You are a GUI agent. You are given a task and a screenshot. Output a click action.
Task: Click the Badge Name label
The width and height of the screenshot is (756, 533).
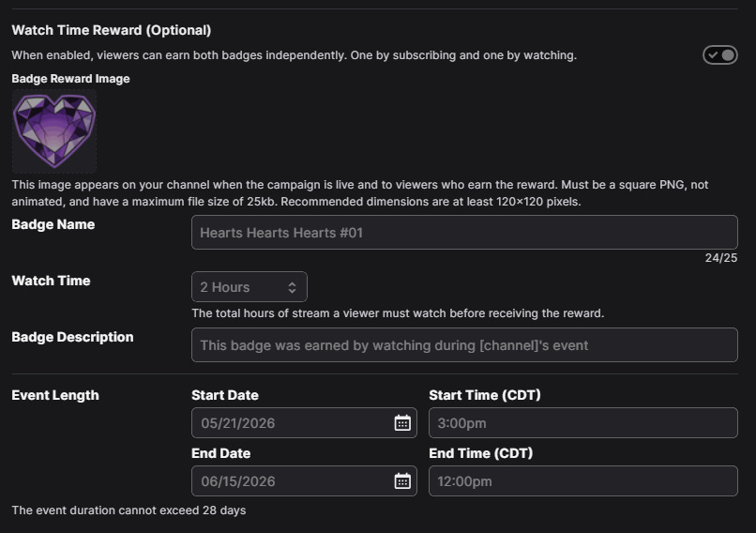coord(53,225)
